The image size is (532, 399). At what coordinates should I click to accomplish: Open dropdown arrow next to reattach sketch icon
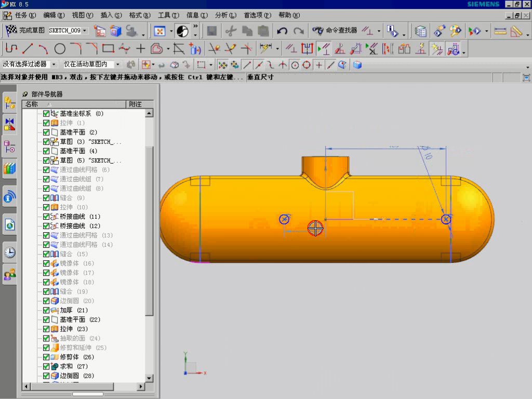[x=143, y=35]
